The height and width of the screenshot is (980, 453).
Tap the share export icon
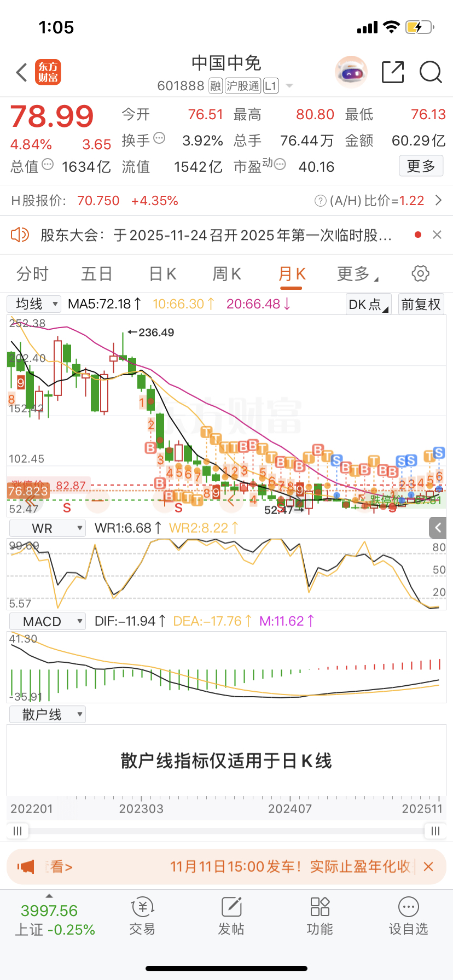coord(393,72)
